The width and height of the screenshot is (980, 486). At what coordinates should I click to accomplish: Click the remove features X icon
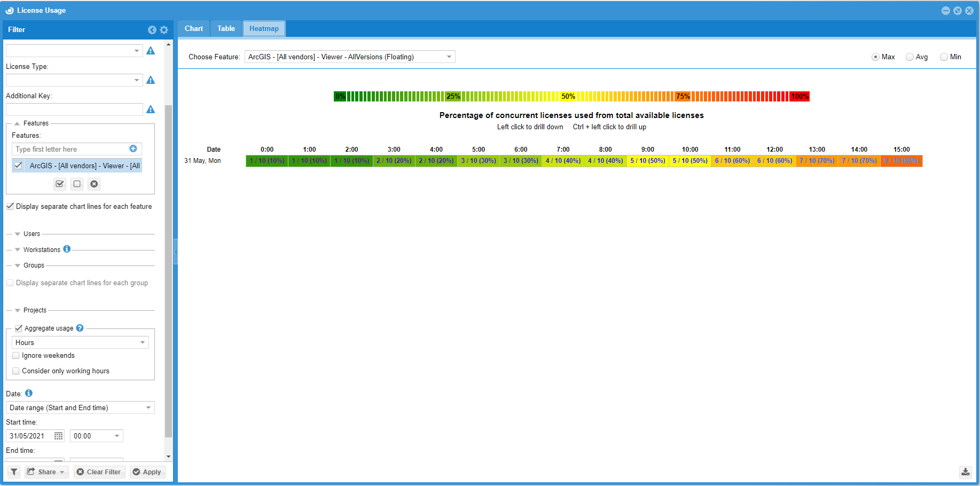[x=94, y=184]
